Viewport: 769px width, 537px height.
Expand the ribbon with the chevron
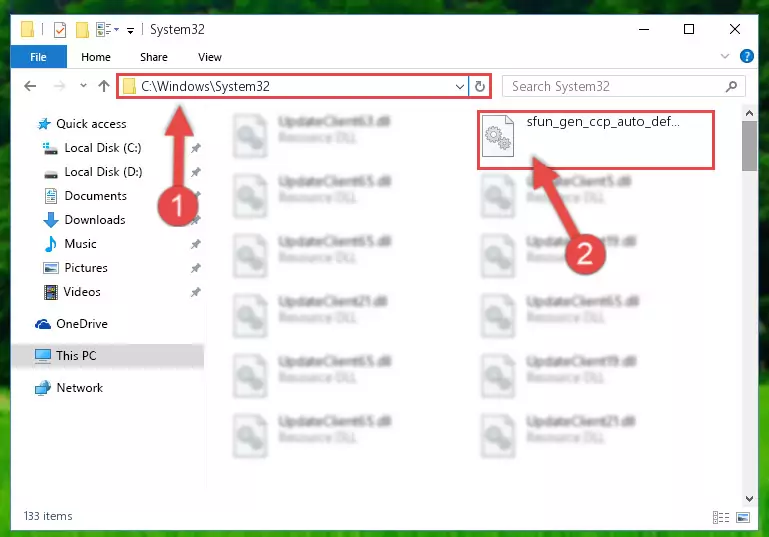point(725,56)
